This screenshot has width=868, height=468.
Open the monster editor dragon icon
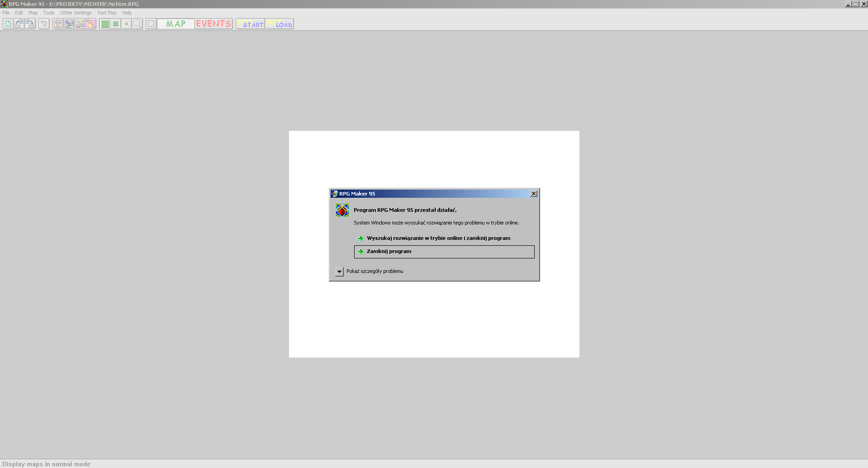pyautogui.click(x=69, y=24)
